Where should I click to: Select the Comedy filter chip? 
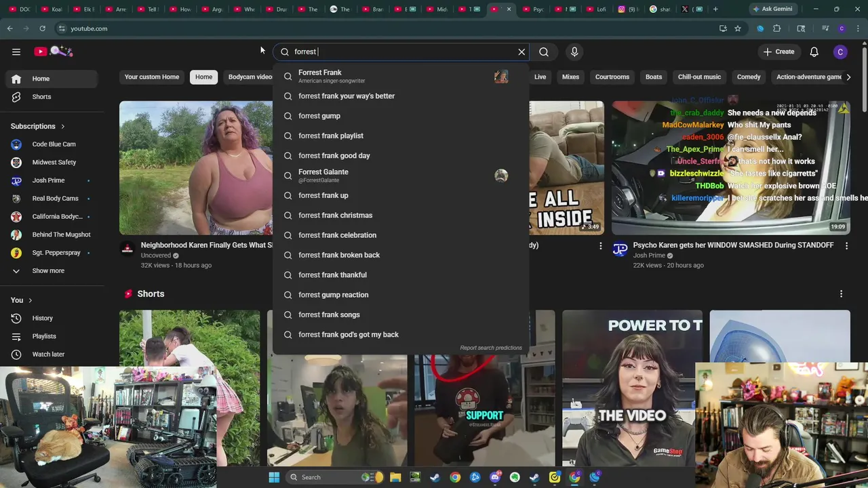click(749, 77)
